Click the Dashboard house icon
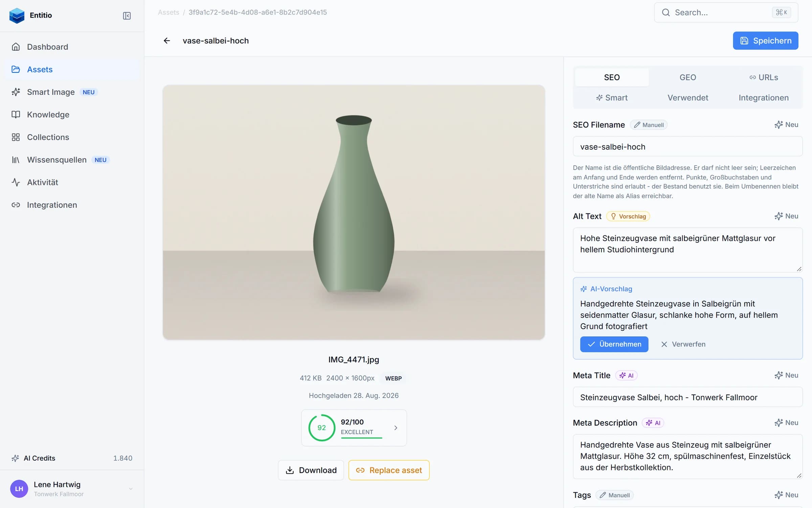812x508 pixels. point(16,47)
